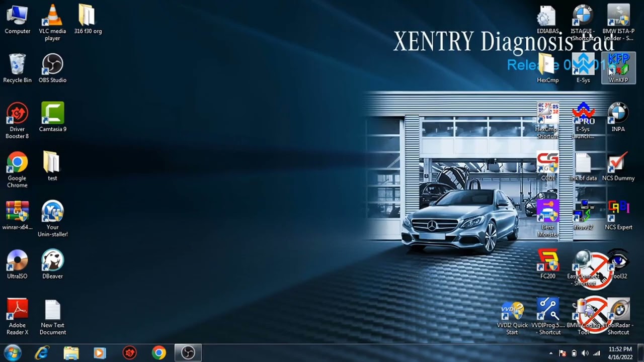Open the '316 f30 org' folder
The width and height of the screenshot is (644, 362).
tap(88, 20)
